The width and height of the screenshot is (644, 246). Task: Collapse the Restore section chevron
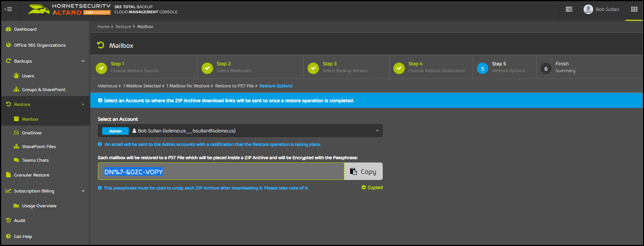point(83,104)
